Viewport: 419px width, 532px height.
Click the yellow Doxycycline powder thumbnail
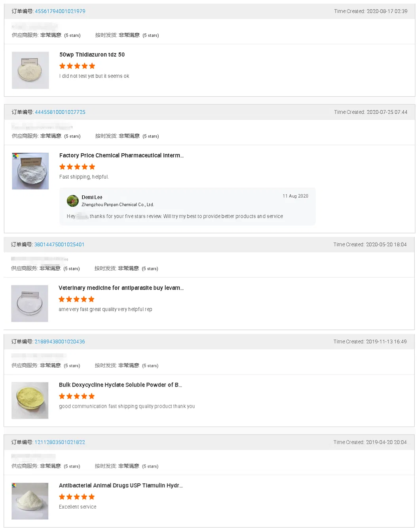[30, 400]
